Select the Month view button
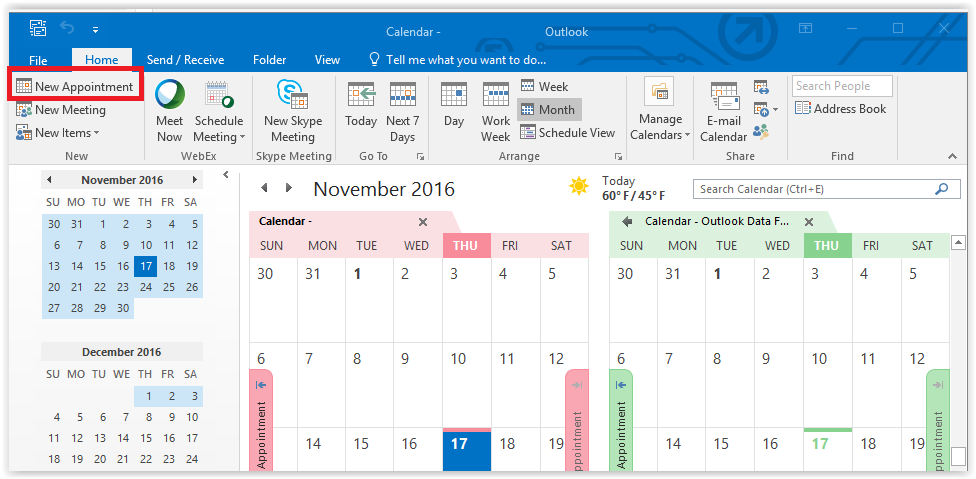The image size is (976, 479). [x=549, y=109]
